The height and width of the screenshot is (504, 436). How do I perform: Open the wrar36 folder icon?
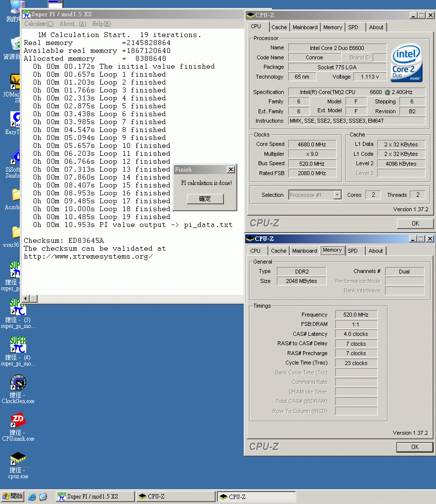point(15,232)
